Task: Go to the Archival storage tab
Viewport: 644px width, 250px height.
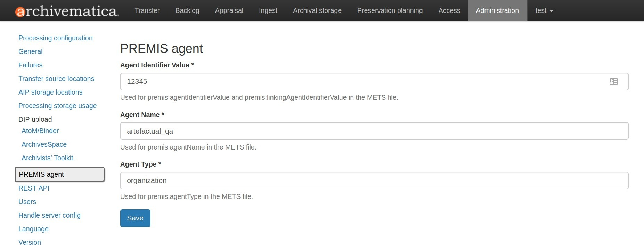Action: click(317, 11)
